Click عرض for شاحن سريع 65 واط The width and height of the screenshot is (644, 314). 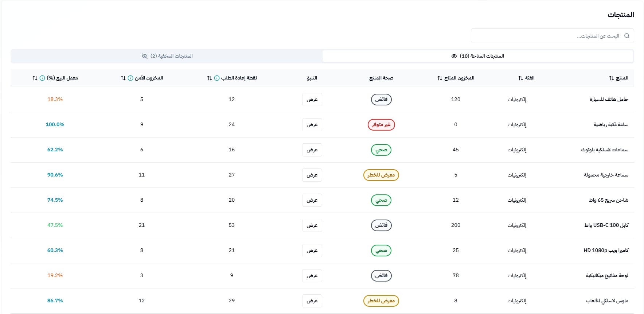[x=312, y=200]
